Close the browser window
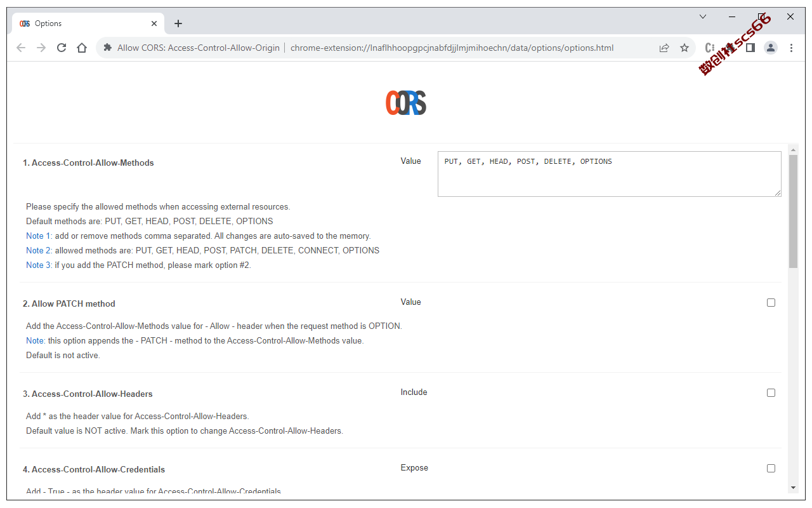 tap(790, 17)
